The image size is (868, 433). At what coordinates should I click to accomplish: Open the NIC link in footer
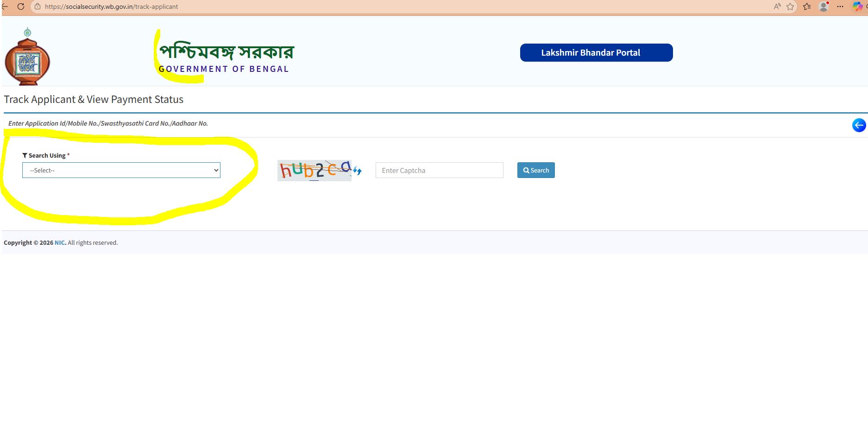[x=60, y=242]
